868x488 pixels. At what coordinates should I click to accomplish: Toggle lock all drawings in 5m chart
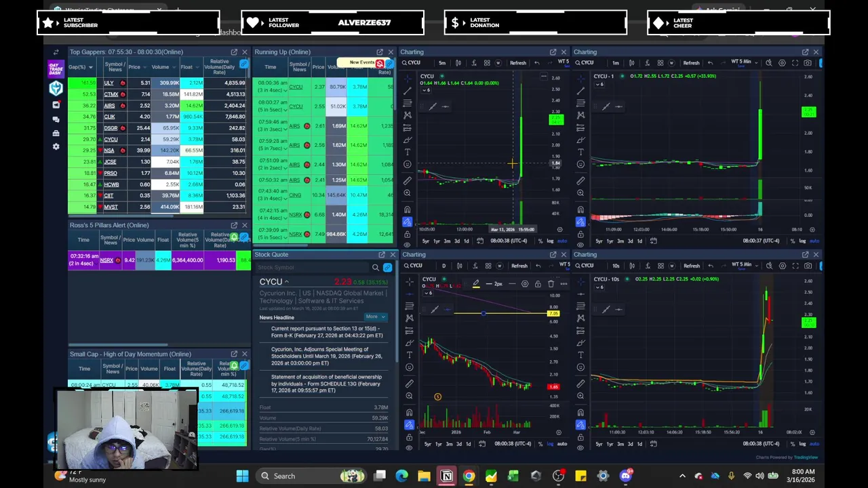[x=407, y=235]
